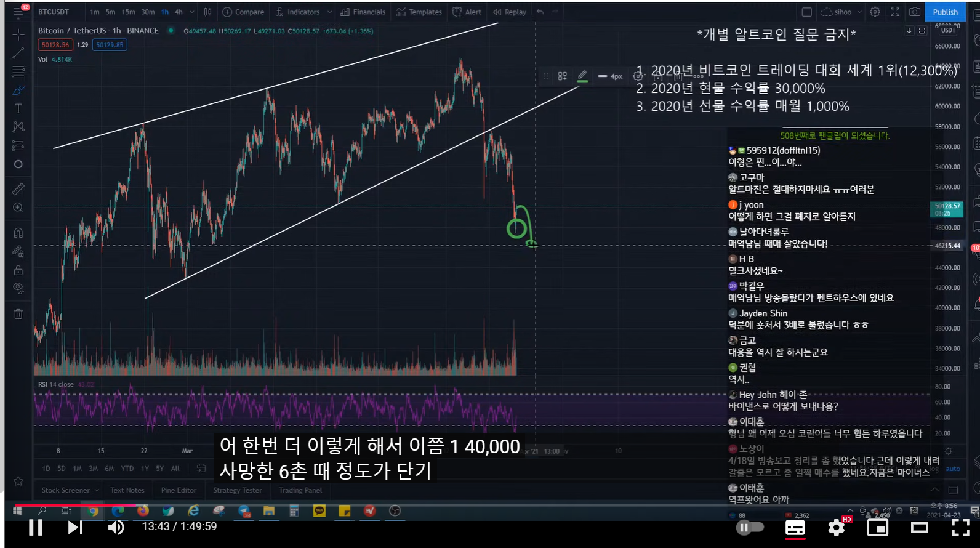Open prediction and measurement tools
This screenshot has width=980, height=548.
[x=18, y=146]
